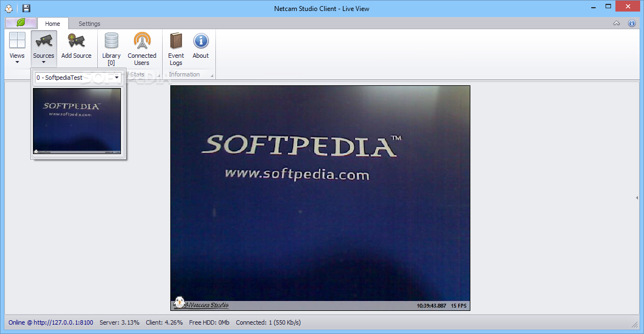Click the Client: 4.26% status text
The height and width of the screenshot is (334, 644).
(x=164, y=322)
